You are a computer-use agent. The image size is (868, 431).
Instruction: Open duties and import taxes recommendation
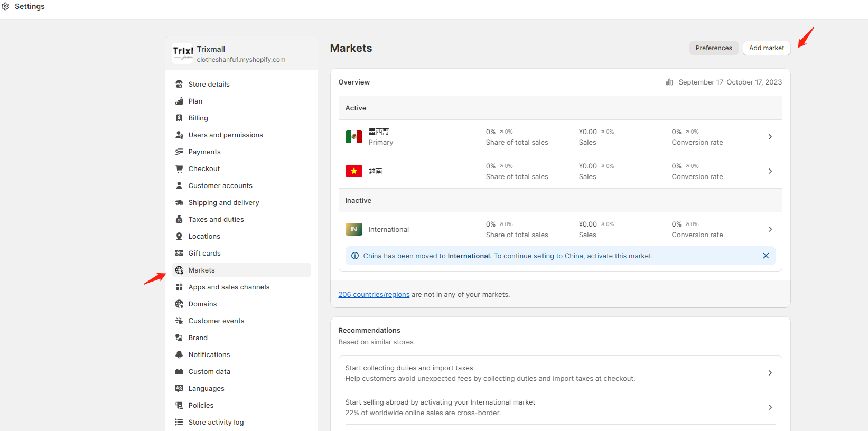click(560, 373)
